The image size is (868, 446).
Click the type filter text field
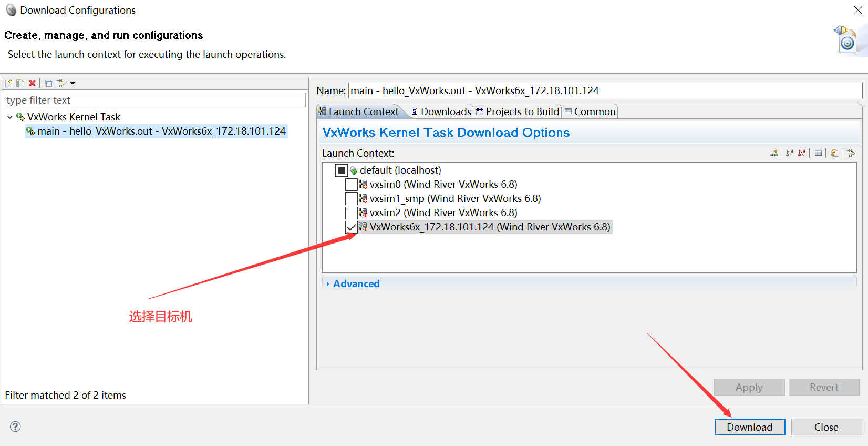(x=155, y=100)
